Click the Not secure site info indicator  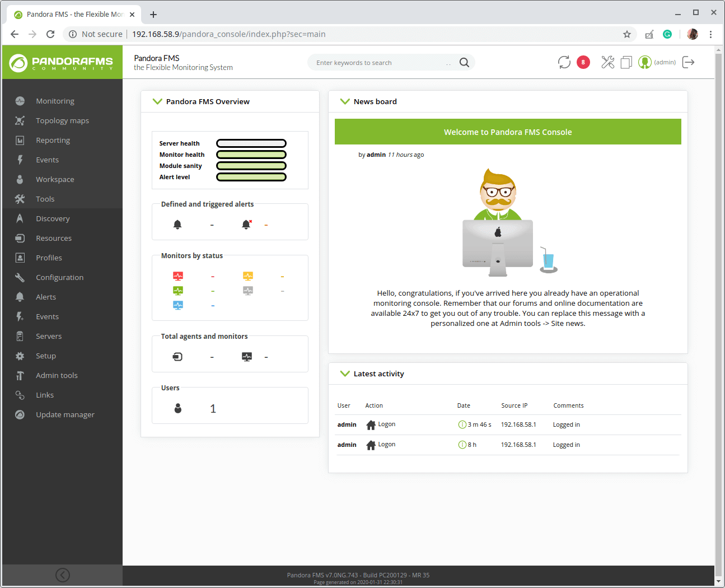[96, 34]
